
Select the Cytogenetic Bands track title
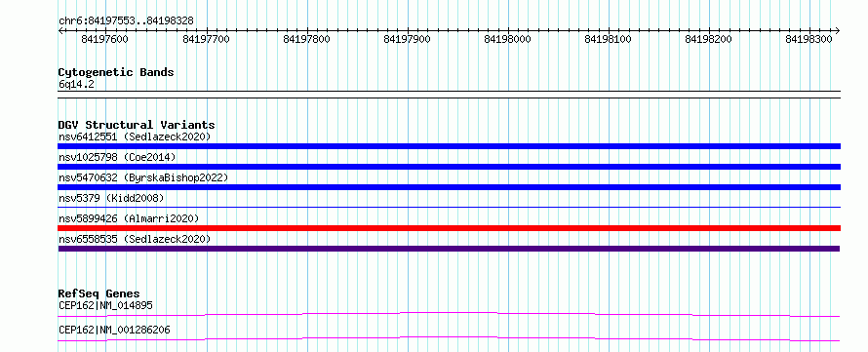click(116, 72)
